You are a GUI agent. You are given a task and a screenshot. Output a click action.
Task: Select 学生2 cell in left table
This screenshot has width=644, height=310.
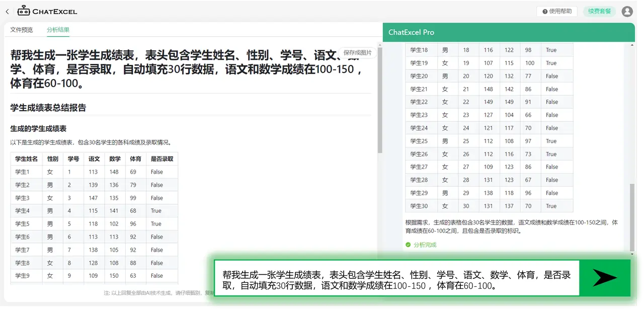tap(26, 185)
